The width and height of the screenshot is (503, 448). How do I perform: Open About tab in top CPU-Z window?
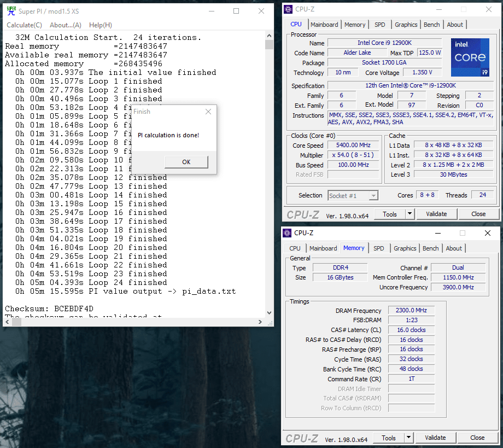click(455, 25)
